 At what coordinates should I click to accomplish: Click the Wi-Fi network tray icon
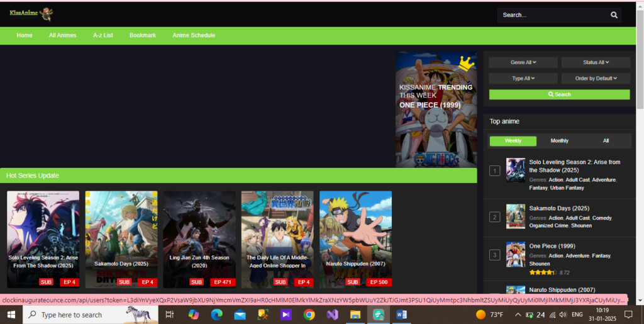(552, 315)
